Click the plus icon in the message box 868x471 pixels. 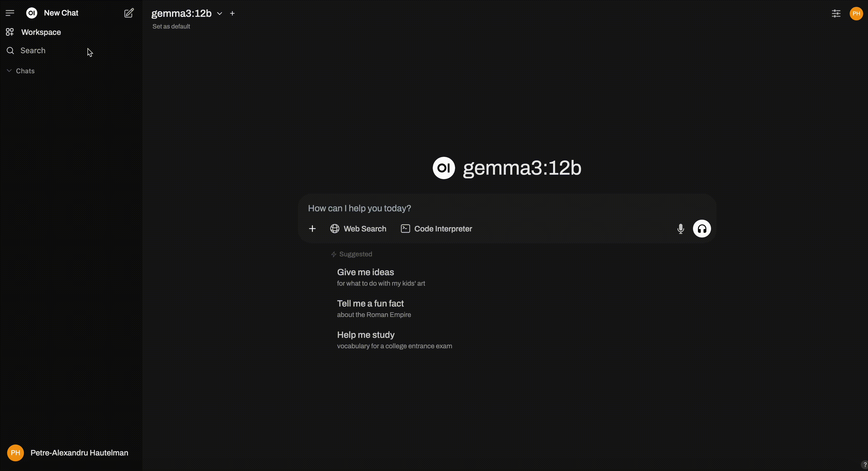tap(312, 229)
